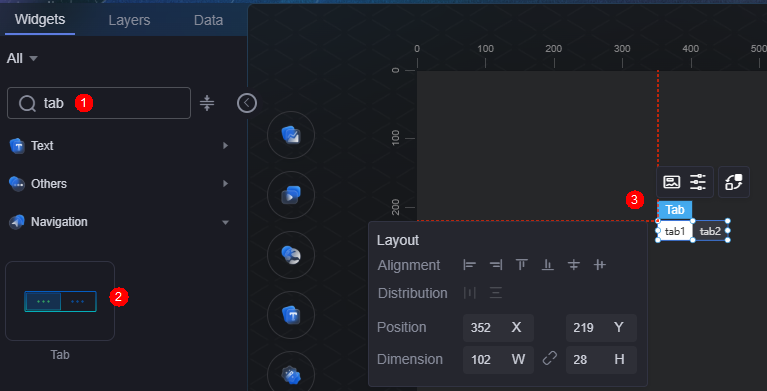This screenshot has height=391, width=767.
Task: Switch to the Layers tab
Action: (129, 20)
